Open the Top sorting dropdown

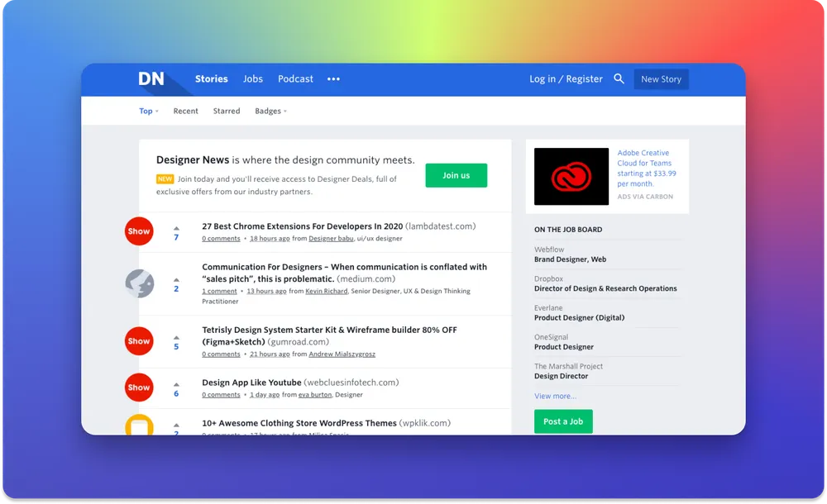pos(147,111)
